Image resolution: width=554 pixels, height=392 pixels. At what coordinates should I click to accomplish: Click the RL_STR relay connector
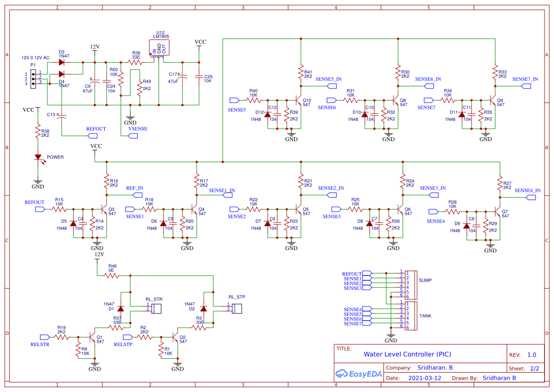click(x=156, y=309)
